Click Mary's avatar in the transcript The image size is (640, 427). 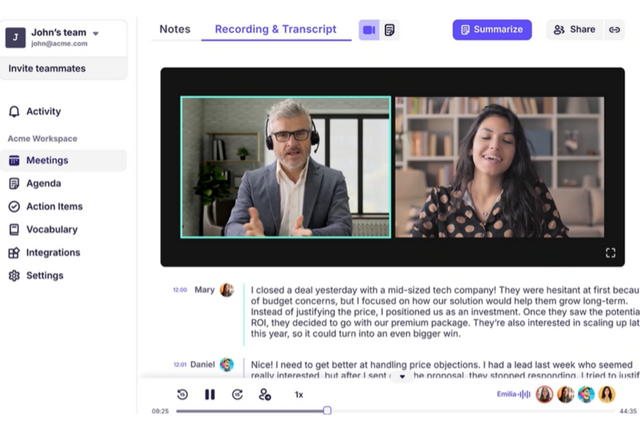click(x=227, y=290)
